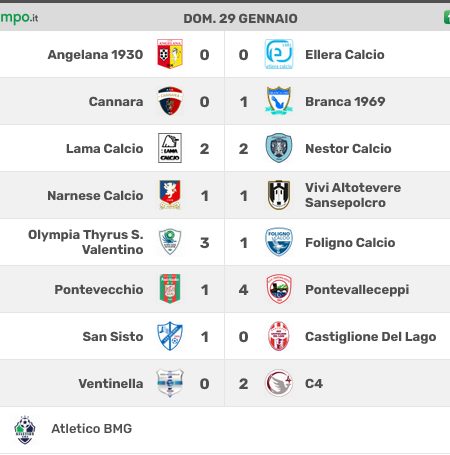
Task: Click the DOM. 29 GENNAIO date header
Action: [x=241, y=19]
